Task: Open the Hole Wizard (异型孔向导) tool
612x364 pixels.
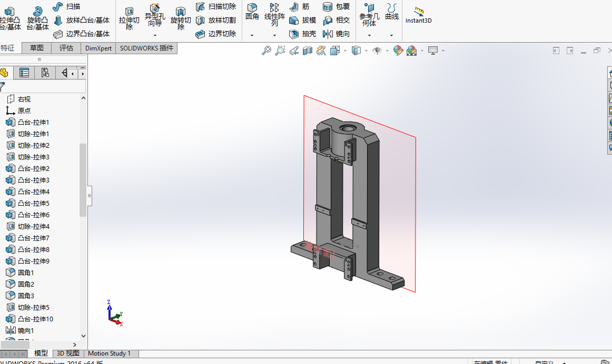Action: (155, 16)
